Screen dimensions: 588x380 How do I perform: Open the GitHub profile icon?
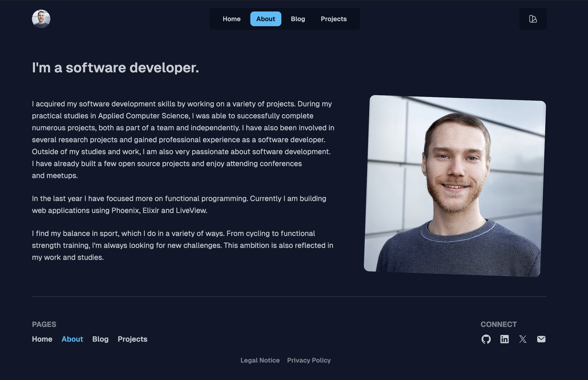(486, 339)
